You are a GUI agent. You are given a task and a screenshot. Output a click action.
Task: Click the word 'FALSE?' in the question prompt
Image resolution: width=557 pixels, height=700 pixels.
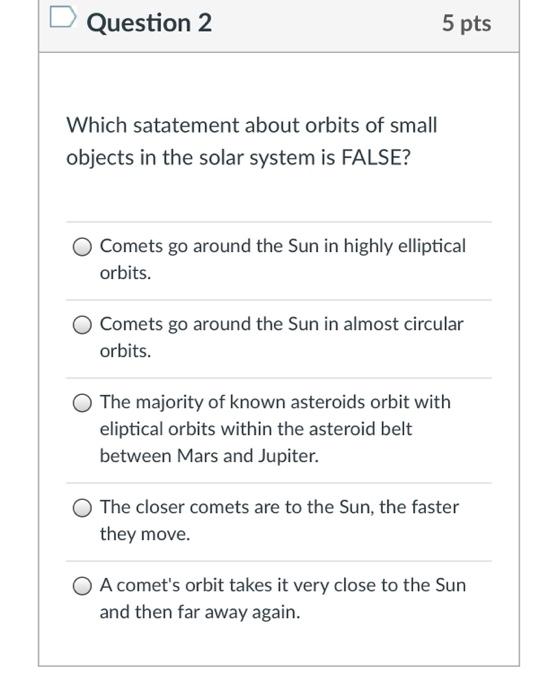375,158
